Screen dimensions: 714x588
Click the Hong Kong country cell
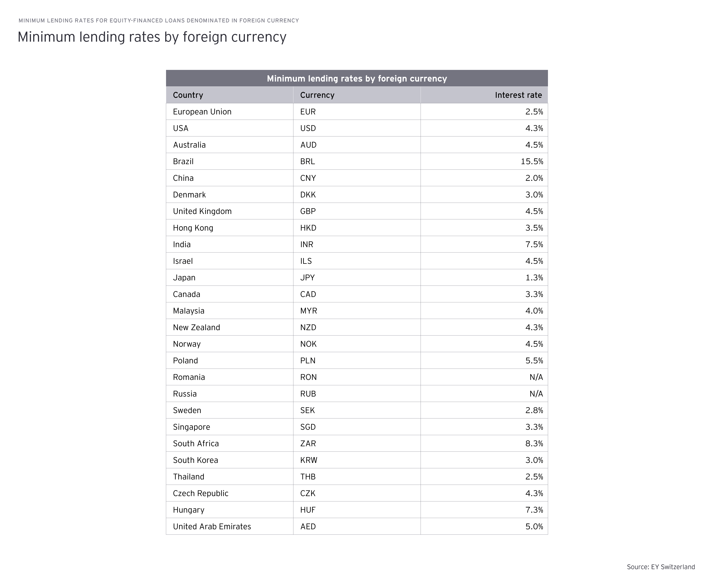pos(193,228)
